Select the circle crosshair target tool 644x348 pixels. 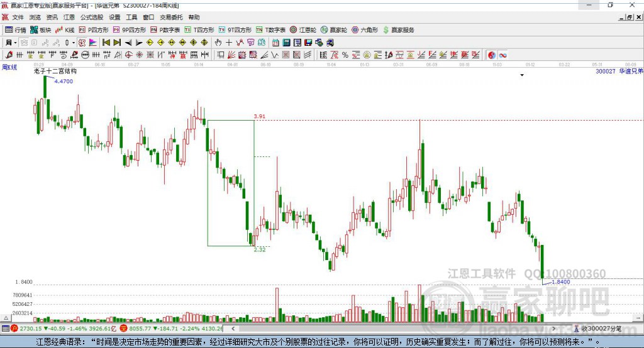pyautogui.click(x=128, y=55)
